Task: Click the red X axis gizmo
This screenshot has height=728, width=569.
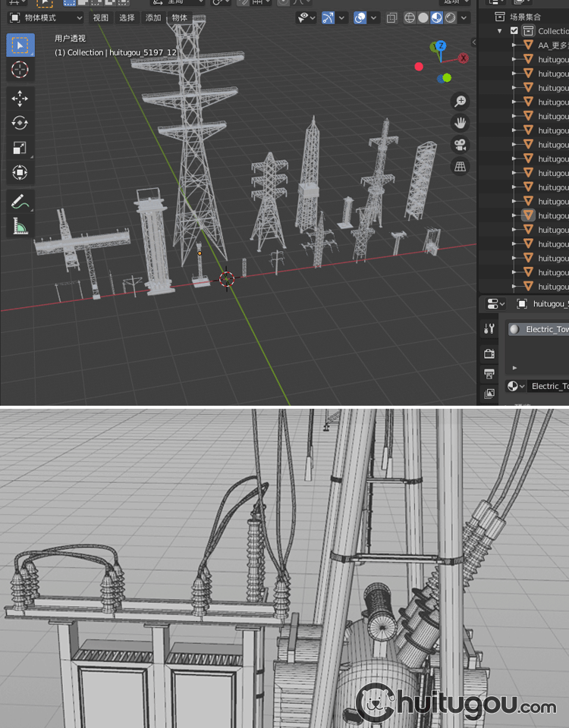Action: pyautogui.click(x=462, y=58)
